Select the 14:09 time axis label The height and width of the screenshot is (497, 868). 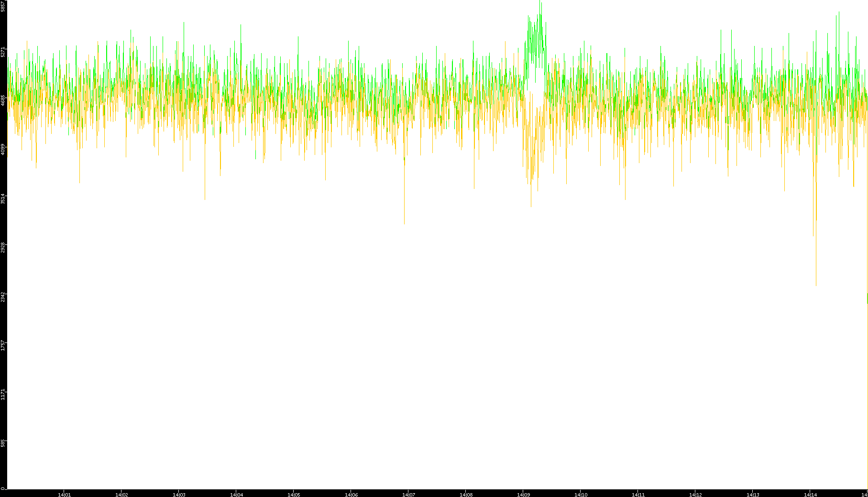tap(523, 495)
